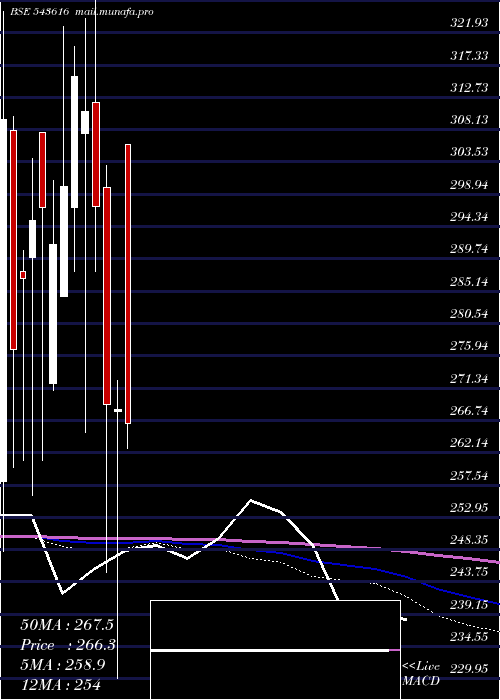Select the 248.35 price axis label
500x700 pixels.
[469, 540]
